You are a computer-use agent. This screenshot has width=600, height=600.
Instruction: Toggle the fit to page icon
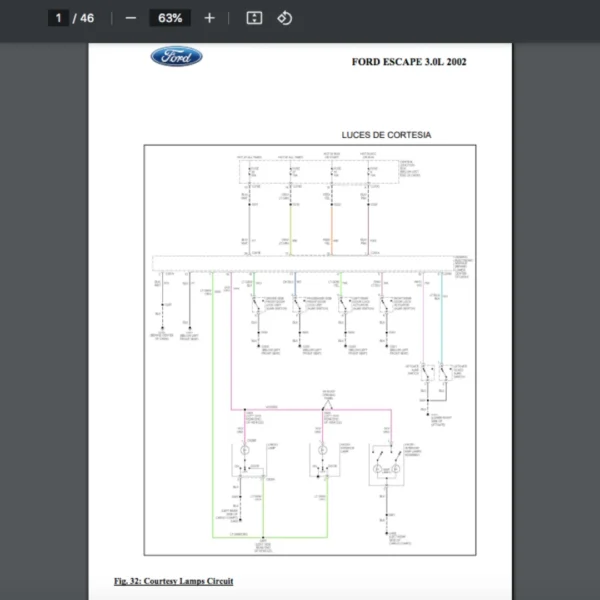pyautogui.click(x=254, y=18)
